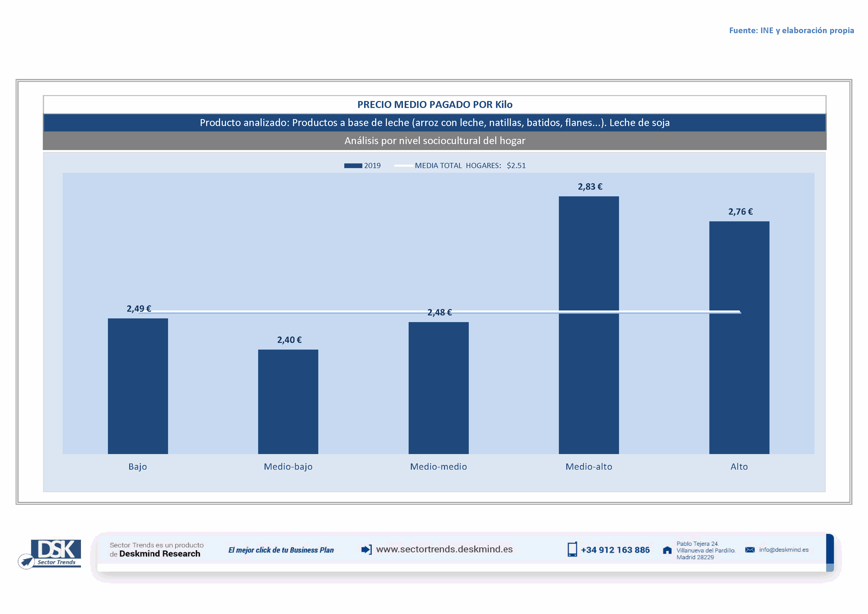This screenshot has width=868, height=614.
Task: Click the mobile phone icon in the footer
Action: [572, 549]
